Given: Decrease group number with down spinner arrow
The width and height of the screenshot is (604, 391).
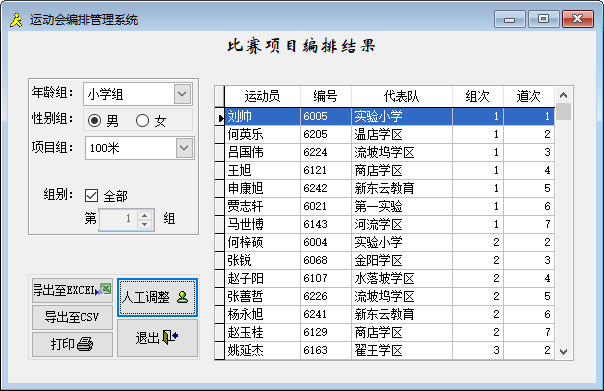Looking at the screenshot, I should click(x=144, y=225).
